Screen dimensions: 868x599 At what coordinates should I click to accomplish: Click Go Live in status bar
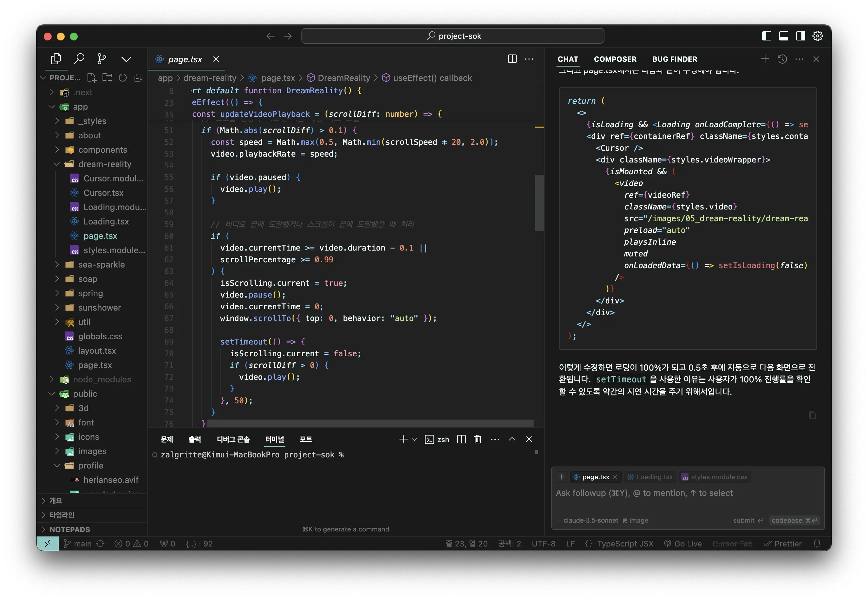coord(683,544)
